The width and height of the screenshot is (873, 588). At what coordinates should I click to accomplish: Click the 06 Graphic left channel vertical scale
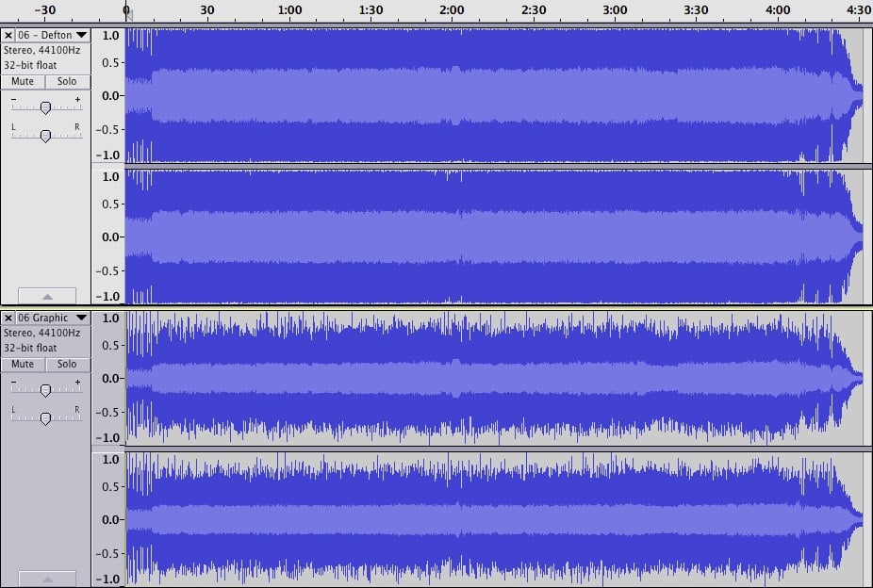[x=108, y=378]
